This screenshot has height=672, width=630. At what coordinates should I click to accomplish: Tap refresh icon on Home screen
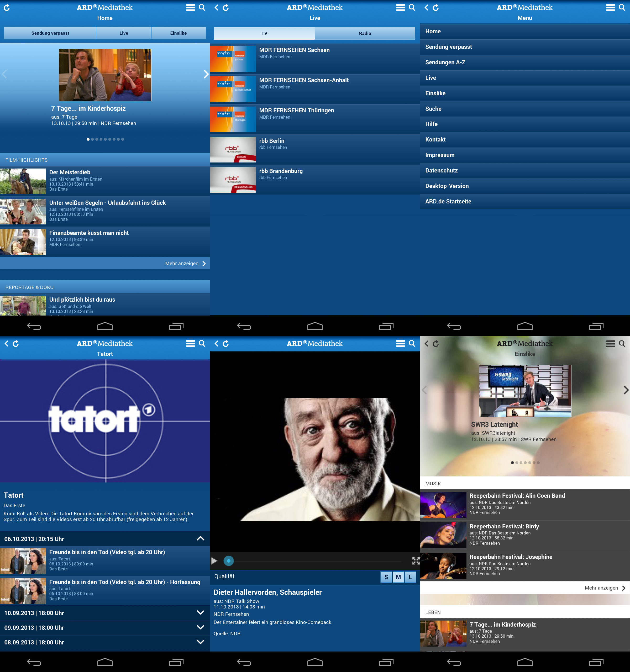click(x=7, y=7)
